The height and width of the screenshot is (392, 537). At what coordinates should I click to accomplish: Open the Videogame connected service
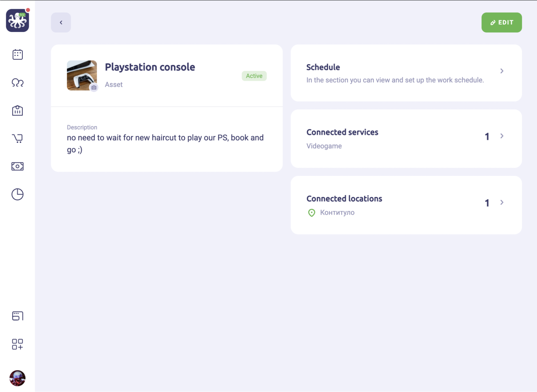(x=324, y=146)
